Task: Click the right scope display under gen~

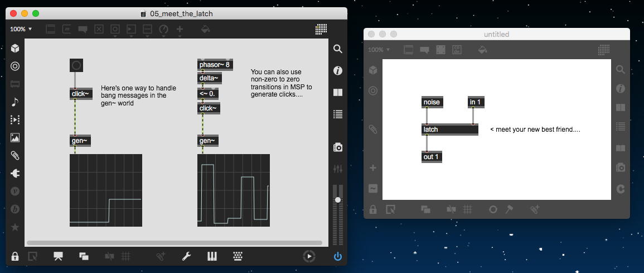Action: click(x=234, y=190)
